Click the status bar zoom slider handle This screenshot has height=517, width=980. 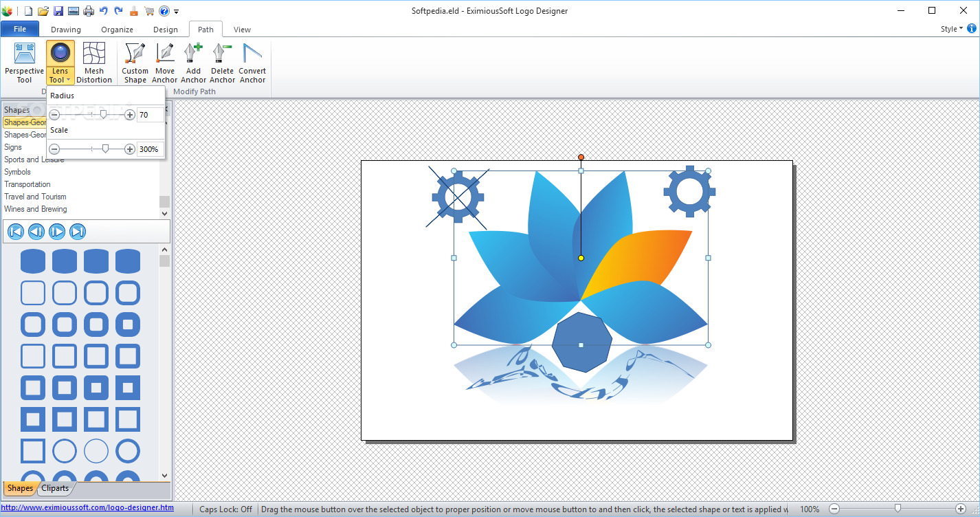point(898,509)
